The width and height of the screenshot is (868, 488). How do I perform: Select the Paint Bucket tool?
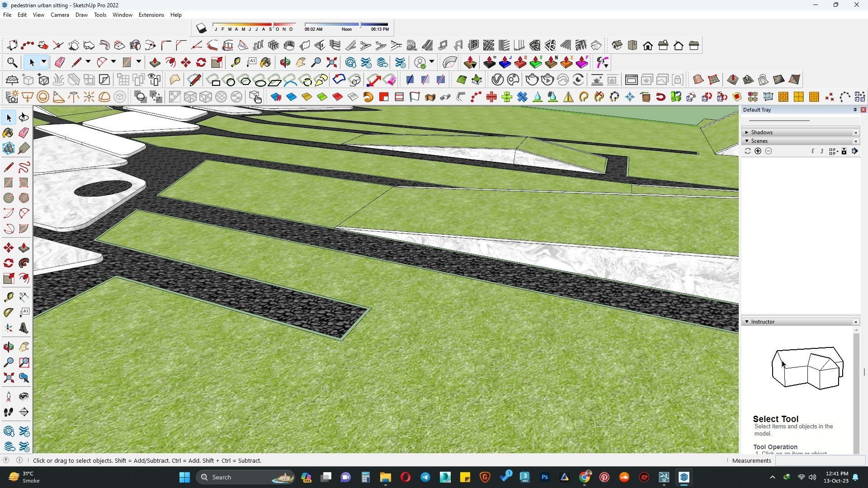[x=8, y=133]
